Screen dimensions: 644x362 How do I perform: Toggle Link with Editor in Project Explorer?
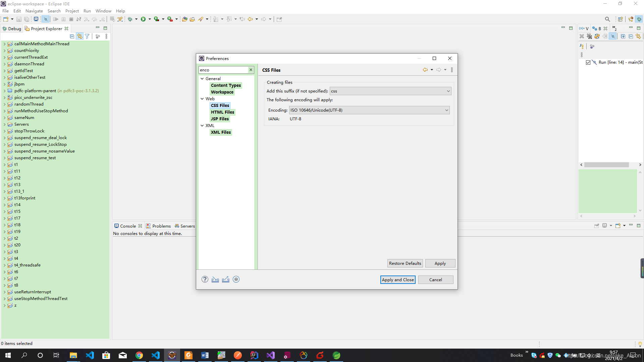(79, 36)
